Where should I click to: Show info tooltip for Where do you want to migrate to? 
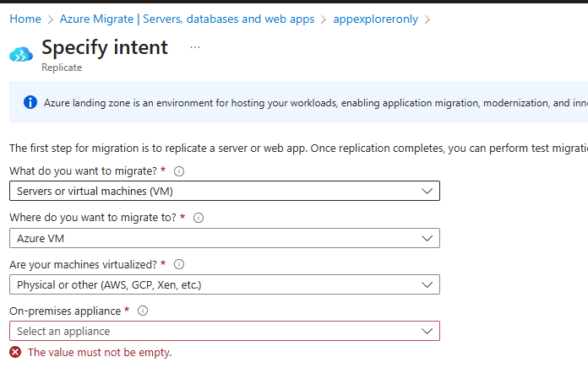[x=199, y=218]
